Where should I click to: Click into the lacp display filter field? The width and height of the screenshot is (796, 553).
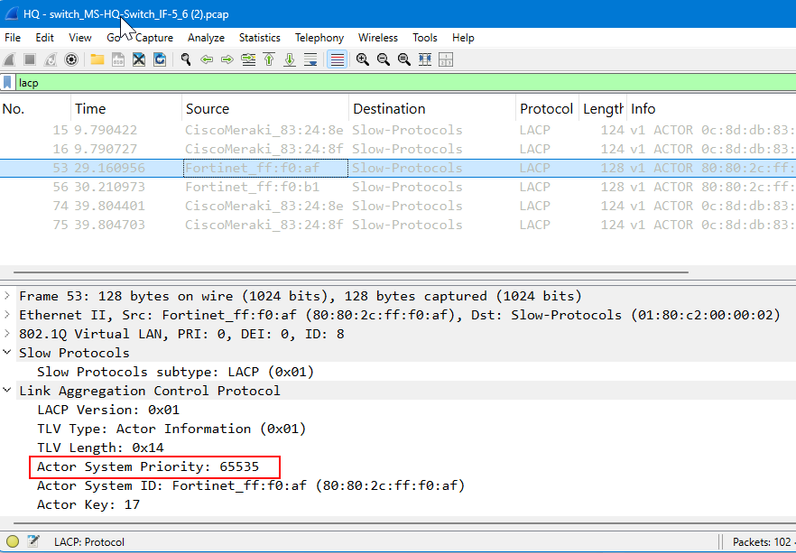400,83
